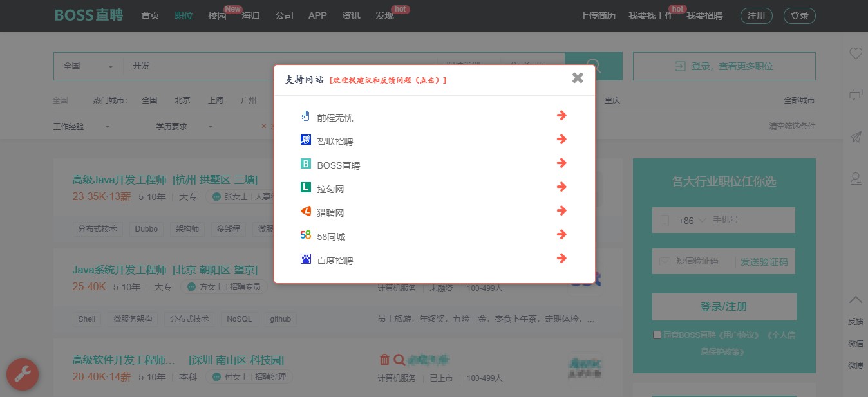Click the BOSS直聘 B icon in list

[306, 164]
